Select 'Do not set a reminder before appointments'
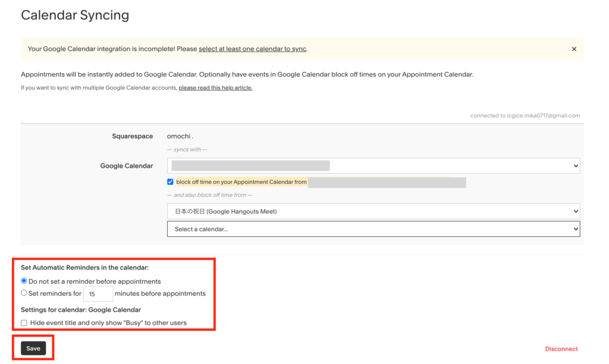 pyautogui.click(x=24, y=281)
